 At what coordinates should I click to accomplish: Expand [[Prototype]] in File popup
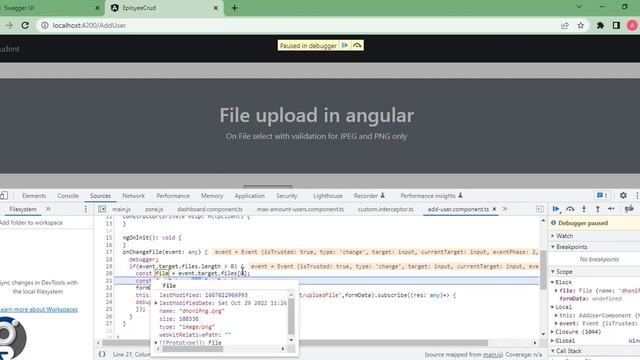point(156,343)
